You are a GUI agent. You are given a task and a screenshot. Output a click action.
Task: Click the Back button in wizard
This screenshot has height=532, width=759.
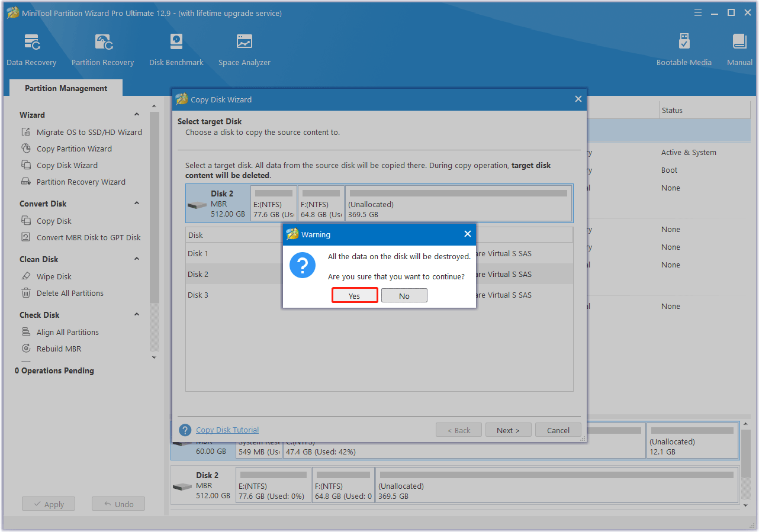pyautogui.click(x=459, y=430)
